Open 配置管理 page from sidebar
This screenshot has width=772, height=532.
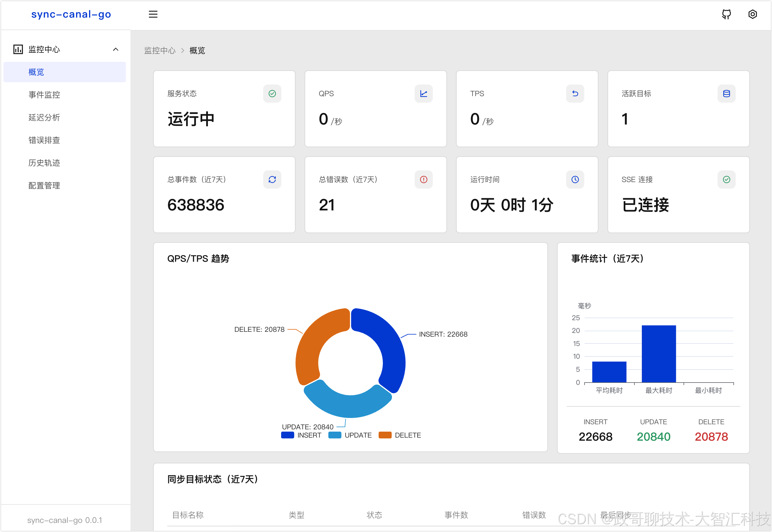[44, 185]
